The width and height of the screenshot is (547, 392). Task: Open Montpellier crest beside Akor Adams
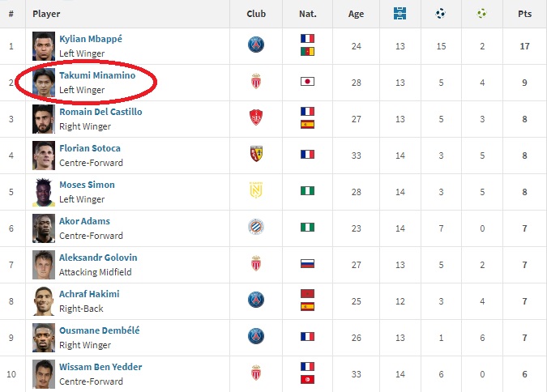[256, 227]
